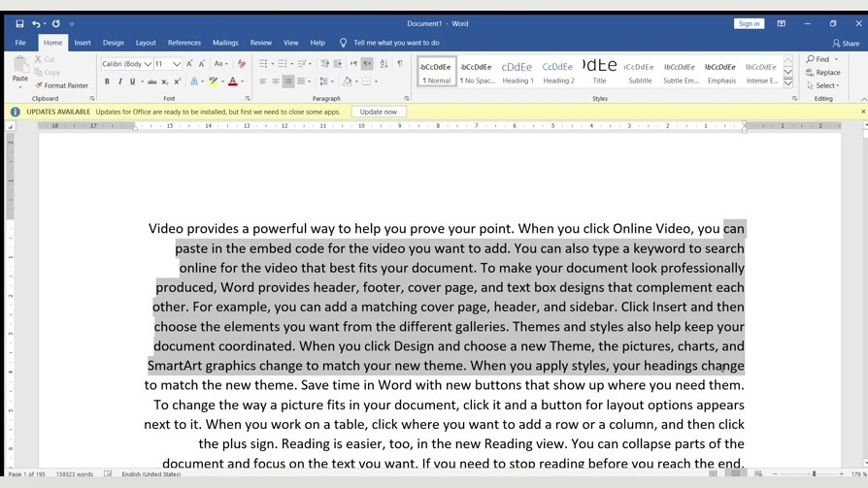Click the yellow Text Highlight Color button
This screenshot has width=868, height=488.
(213, 81)
